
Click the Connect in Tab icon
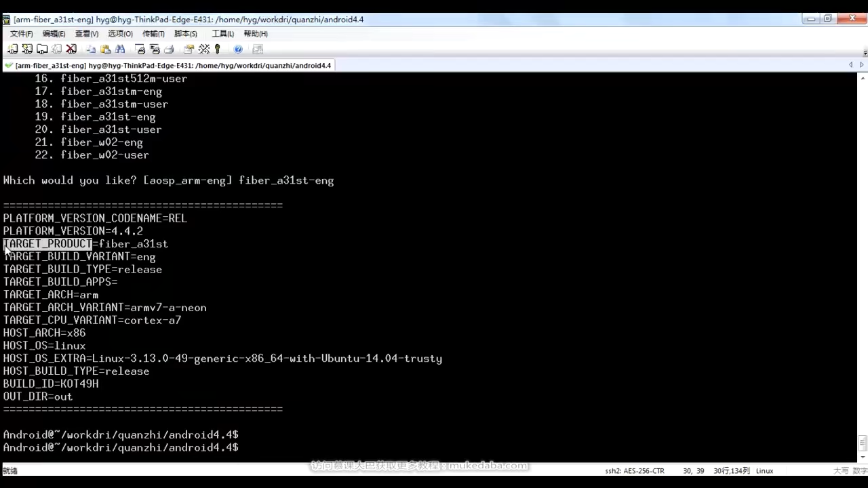(42, 49)
